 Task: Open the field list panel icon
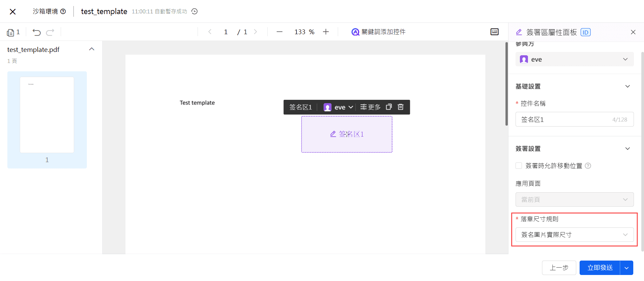494,32
